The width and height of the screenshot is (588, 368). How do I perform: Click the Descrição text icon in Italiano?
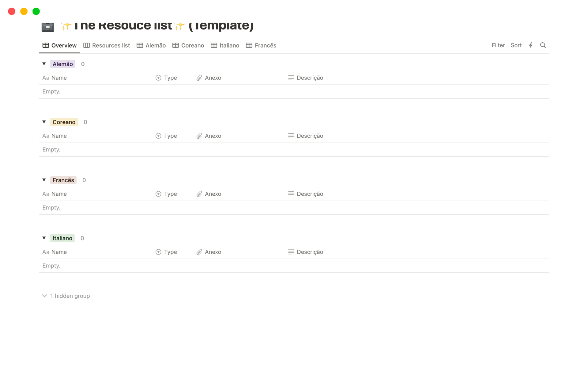(x=291, y=252)
